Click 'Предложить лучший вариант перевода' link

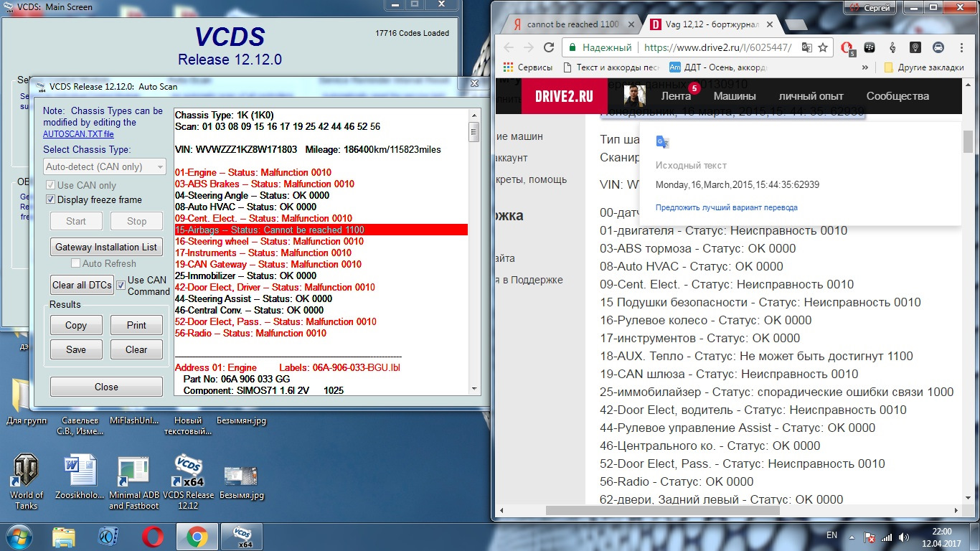[727, 207]
